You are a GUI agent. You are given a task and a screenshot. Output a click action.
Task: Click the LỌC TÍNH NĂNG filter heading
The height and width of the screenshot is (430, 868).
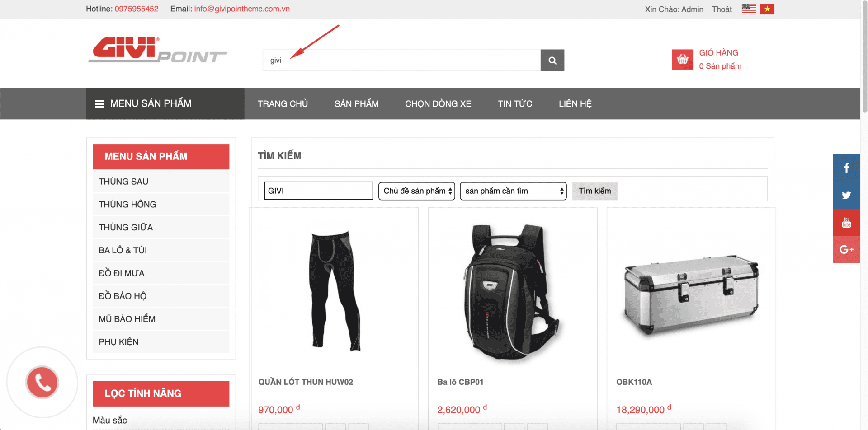pyautogui.click(x=161, y=393)
